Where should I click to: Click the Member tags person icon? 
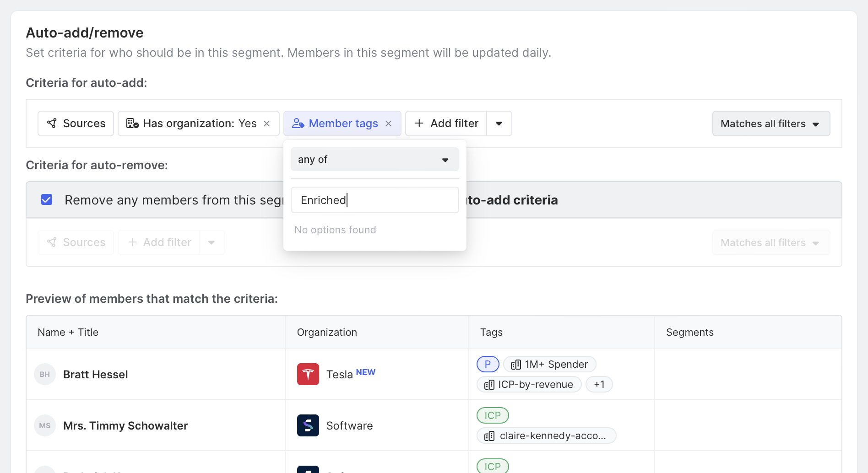coord(298,124)
